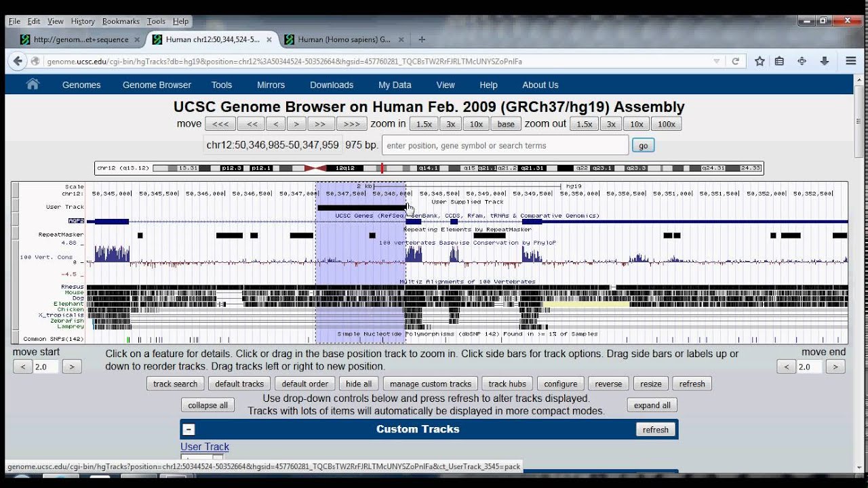Move far right with >>> button
Viewport: 868px width, 488px height.
point(352,124)
